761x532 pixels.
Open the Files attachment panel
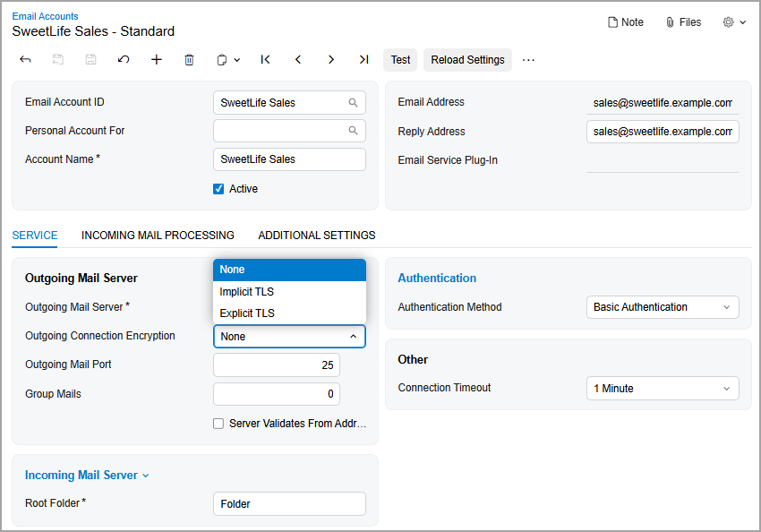(x=683, y=22)
